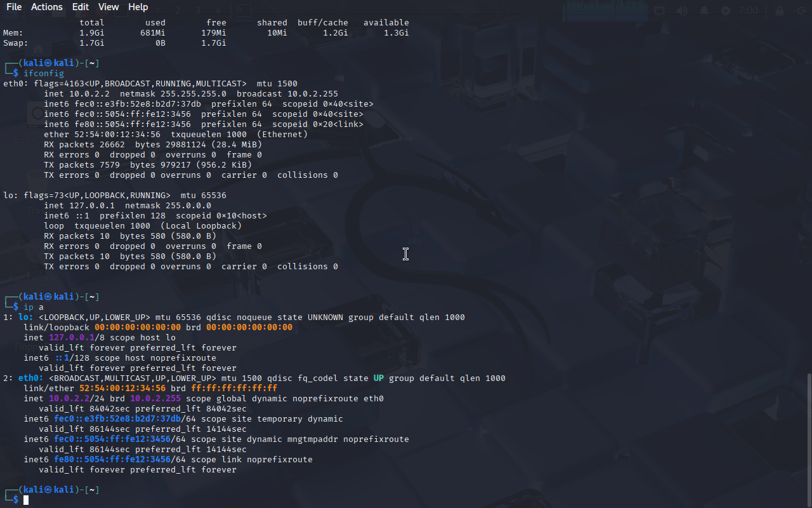The height and width of the screenshot is (508, 812).
Task: Click 'link/loopback' in ip a output
Action: point(56,328)
